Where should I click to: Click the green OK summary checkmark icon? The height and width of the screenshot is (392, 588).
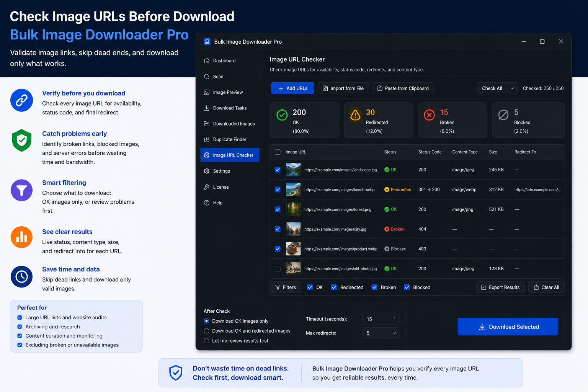point(282,115)
